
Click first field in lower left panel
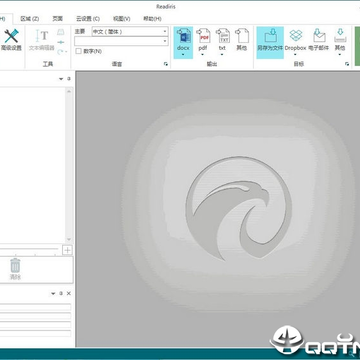(35, 307)
